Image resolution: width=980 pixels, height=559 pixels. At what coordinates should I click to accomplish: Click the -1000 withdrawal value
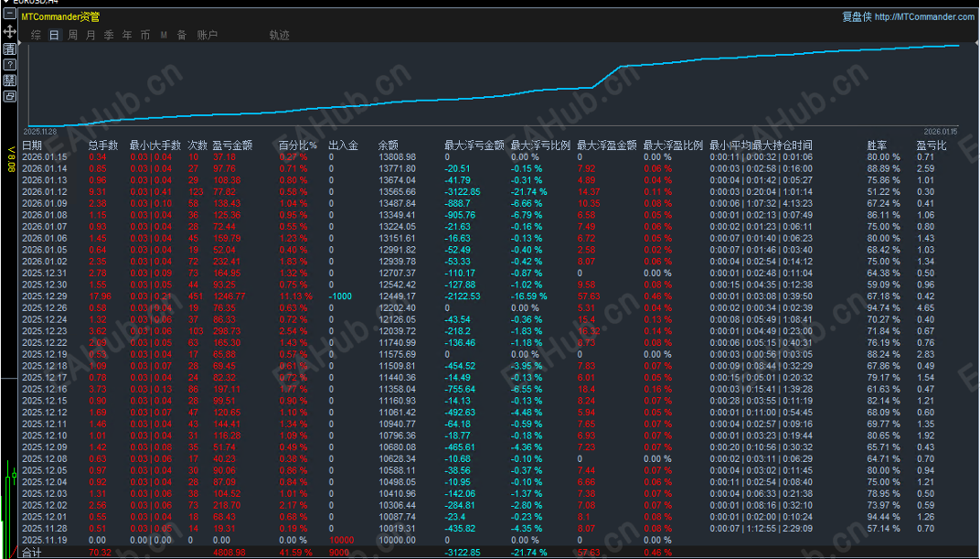pos(340,296)
